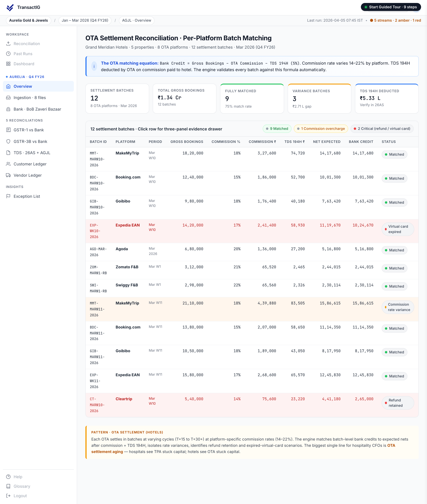
Task: Click the Reconciliation upload icon
Action: click(8, 44)
